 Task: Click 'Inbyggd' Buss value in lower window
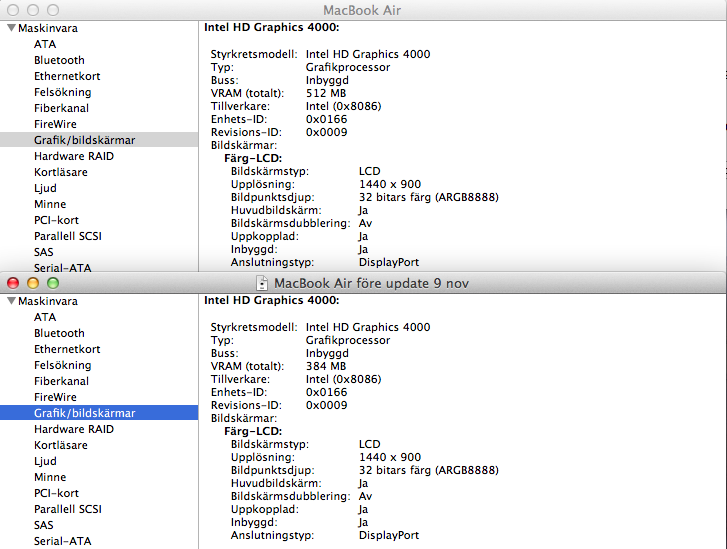pos(327,353)
